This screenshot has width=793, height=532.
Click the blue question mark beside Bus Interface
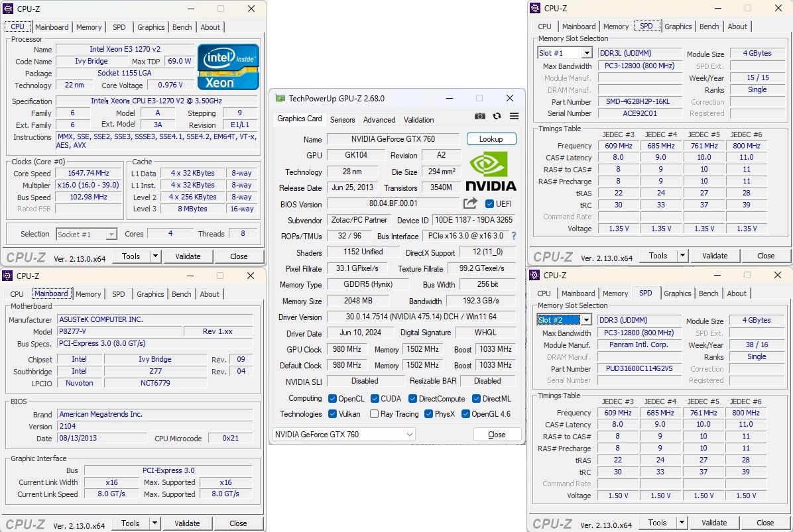pyautogui.click(x=513, y=236)
